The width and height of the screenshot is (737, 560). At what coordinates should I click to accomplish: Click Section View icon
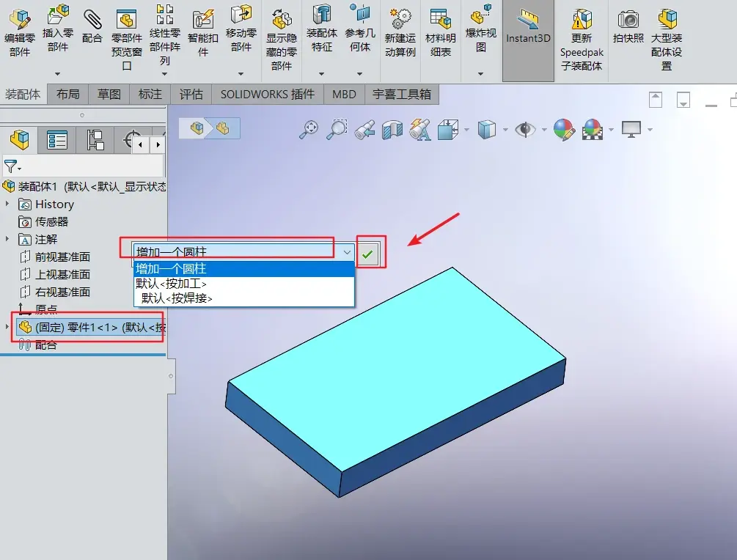(392, 130)
